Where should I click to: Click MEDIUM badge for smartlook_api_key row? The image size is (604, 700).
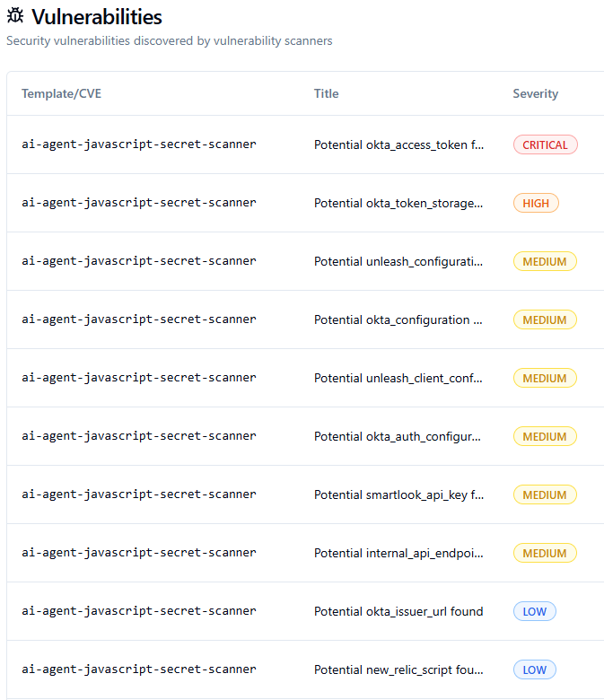(x=545, y=494)
